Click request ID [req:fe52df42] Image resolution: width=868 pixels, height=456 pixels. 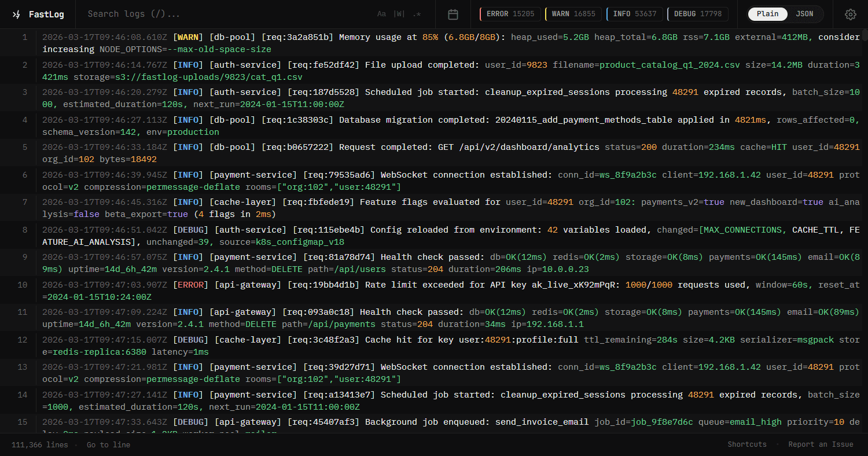(323, 65)
